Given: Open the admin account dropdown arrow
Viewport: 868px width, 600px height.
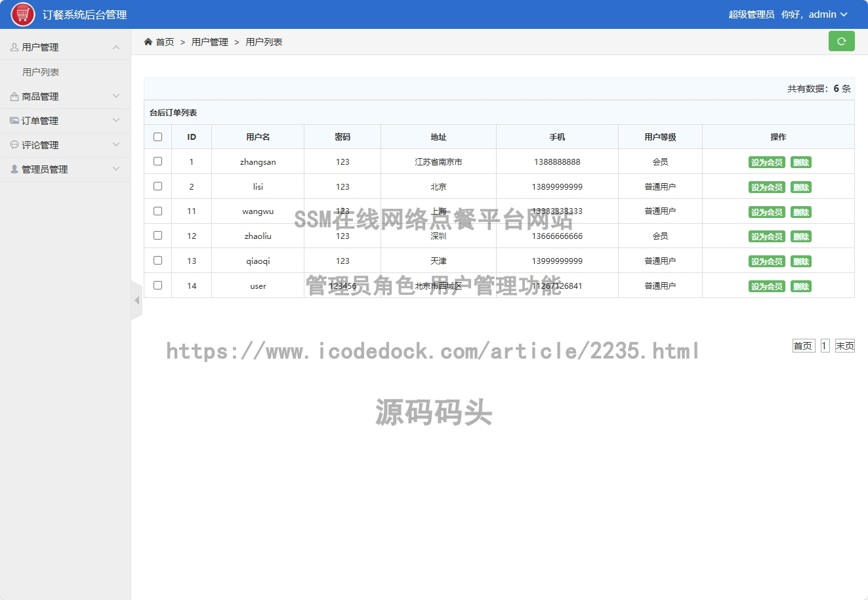Looking at the screenshot, I should click(x=844, y=14).
